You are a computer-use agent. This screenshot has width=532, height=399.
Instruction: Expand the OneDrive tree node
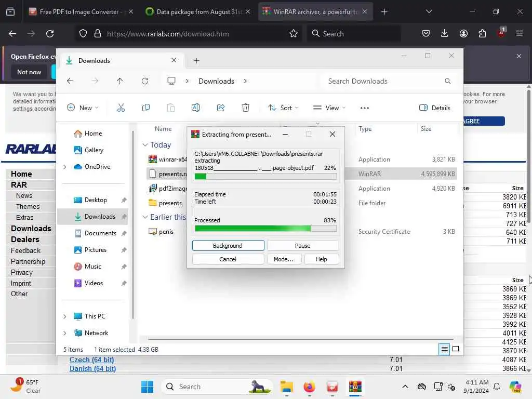click(65, 167)
